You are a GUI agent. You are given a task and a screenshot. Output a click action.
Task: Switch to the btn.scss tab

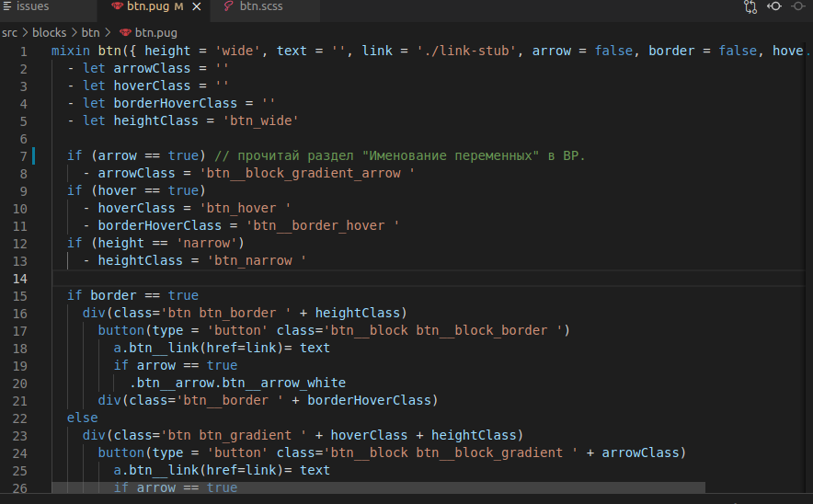coord(261,7)
